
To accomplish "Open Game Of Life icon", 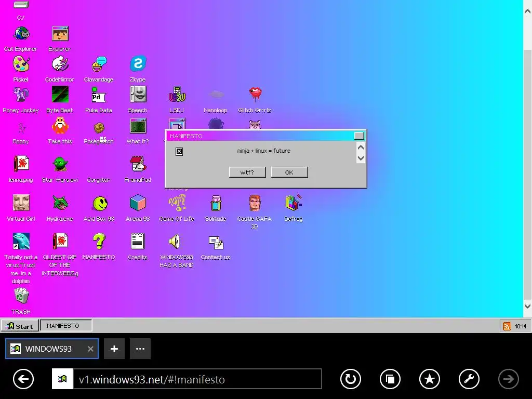I will click(x=177, y=203).
